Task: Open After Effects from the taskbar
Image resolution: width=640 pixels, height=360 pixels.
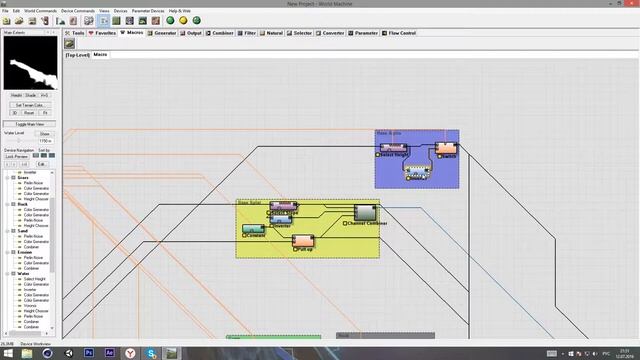Action: point(109,353)
